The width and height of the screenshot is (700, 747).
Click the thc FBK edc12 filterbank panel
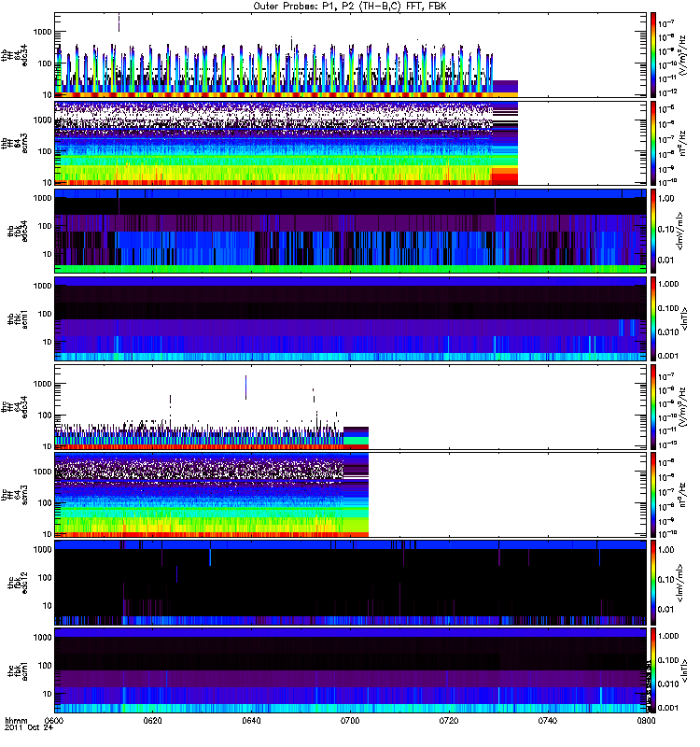tap(350, 583)
